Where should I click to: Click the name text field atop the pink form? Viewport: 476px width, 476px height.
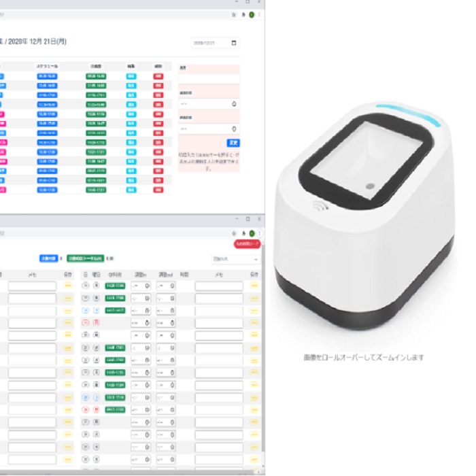[209, 79]
